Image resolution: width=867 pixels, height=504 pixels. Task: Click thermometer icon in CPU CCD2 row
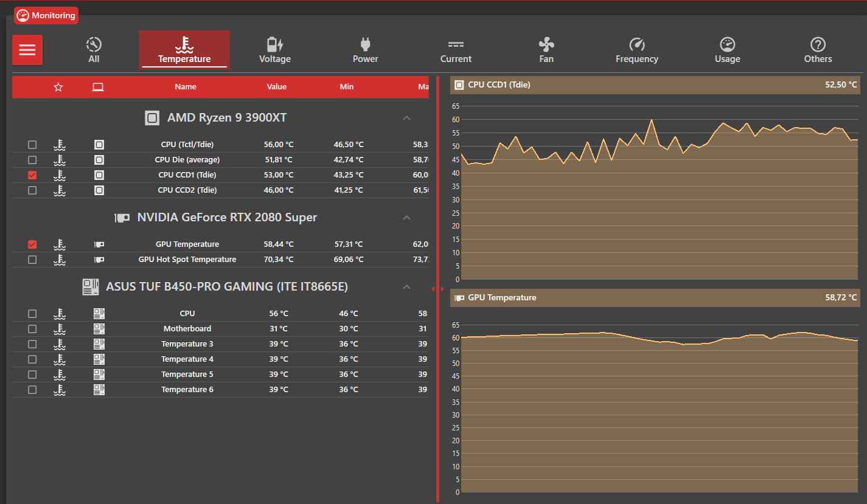[x=59, y=190]
